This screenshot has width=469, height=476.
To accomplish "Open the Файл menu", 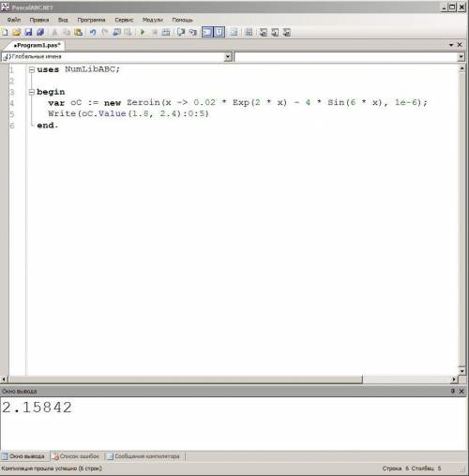I will [x=14, y=20].
